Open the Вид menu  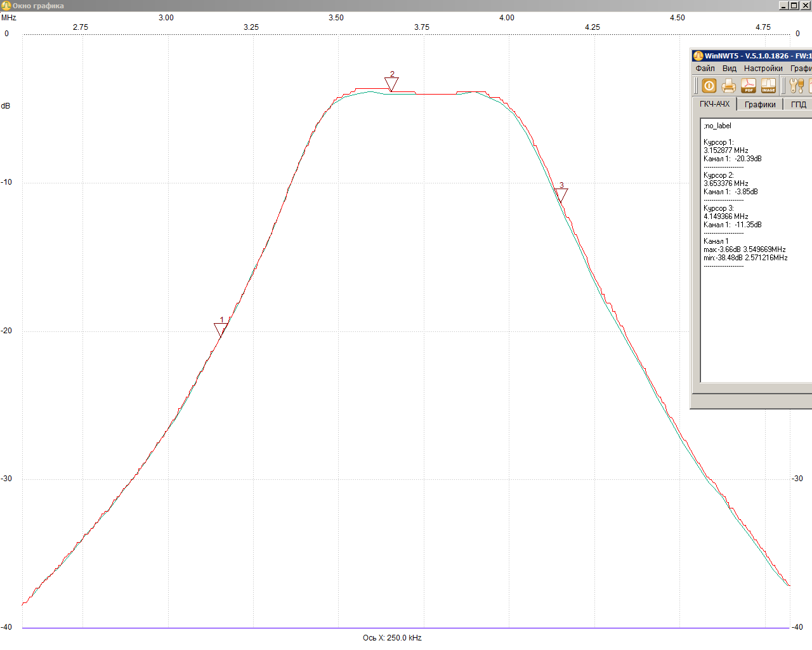[730, 69]
